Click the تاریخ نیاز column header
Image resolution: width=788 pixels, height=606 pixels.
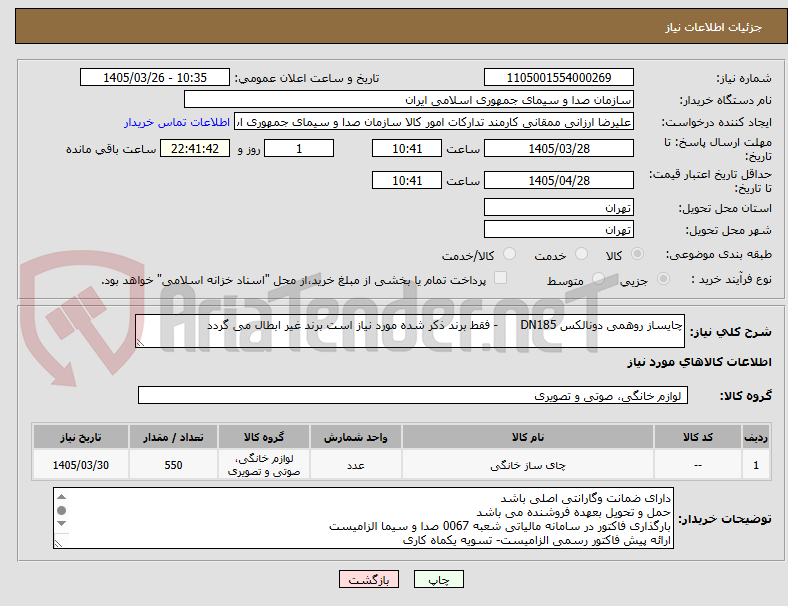coord(81,437)
